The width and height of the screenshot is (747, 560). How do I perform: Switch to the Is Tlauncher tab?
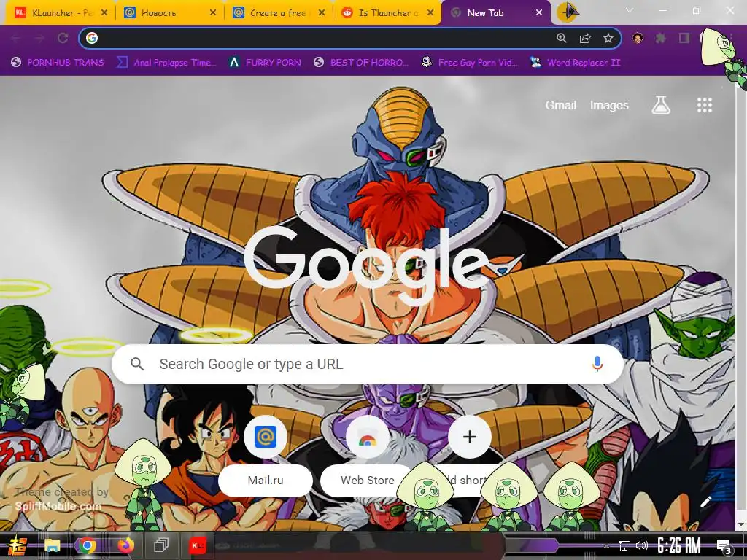[385, 13]
